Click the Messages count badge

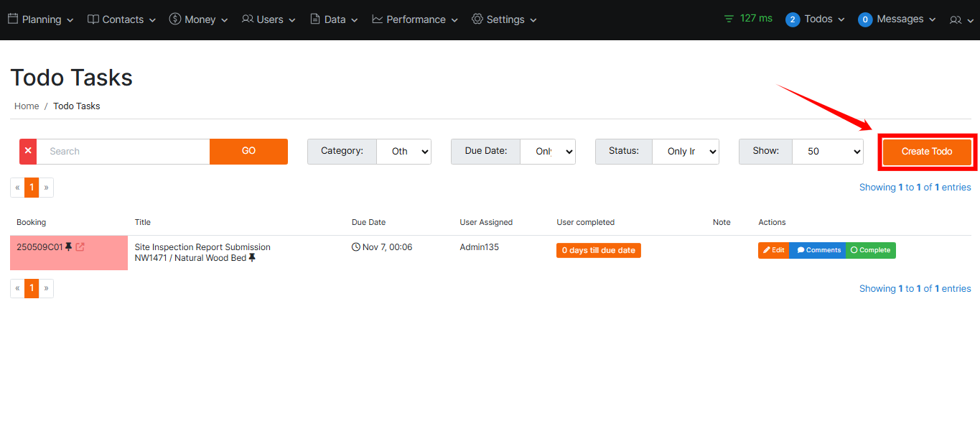tap(865, 19)
